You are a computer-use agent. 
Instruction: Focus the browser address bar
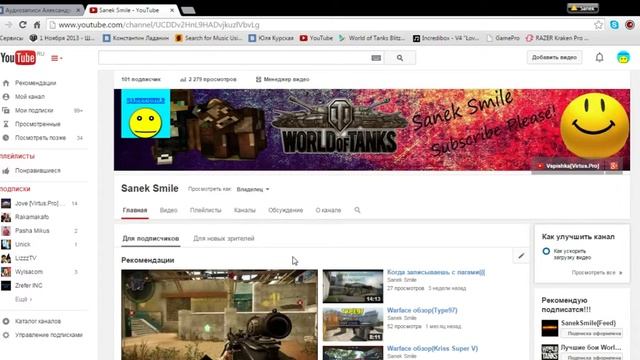[318, 25]
